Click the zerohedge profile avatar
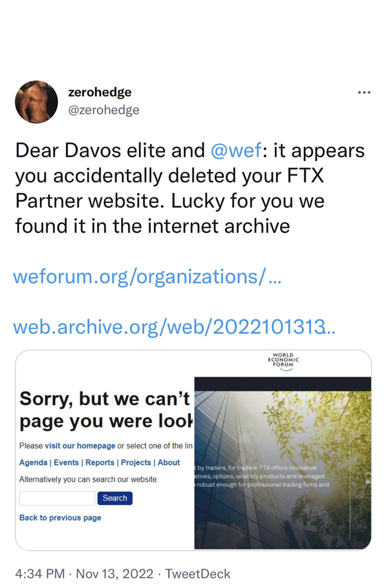Viewport: 387px width, 588px height. [36, 102]
